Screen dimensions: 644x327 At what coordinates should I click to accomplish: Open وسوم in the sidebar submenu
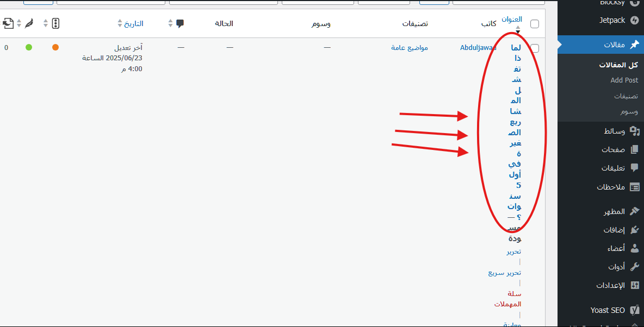(629, 111)
